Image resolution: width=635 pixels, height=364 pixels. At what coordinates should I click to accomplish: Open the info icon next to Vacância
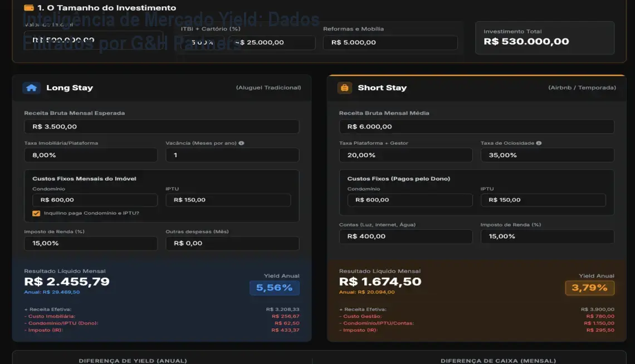(x=241, y=143)
